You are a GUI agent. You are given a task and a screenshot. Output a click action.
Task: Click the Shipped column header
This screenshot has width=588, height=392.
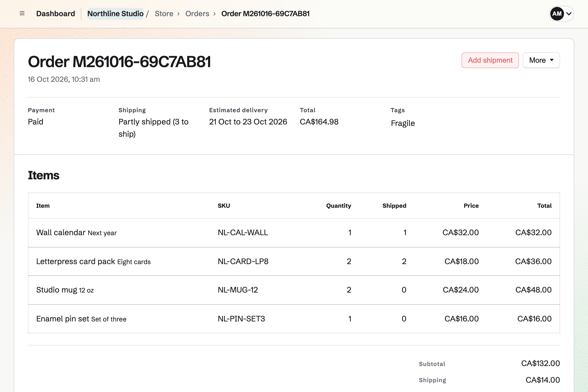point(394,206)
